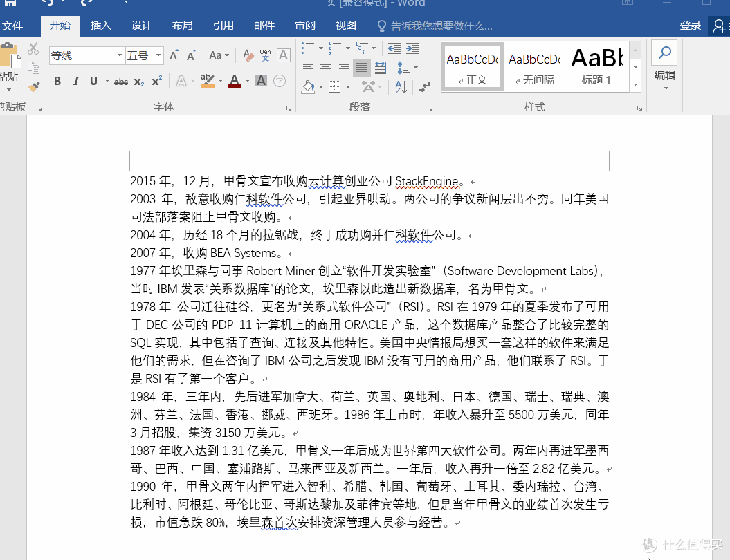
Task: Apply character border icon
Action: 283,55
